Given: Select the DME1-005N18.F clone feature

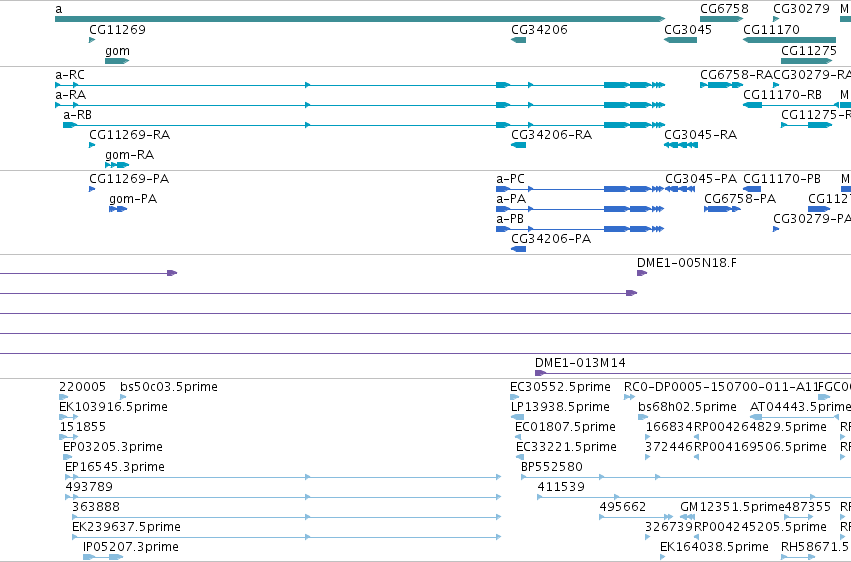Looking at the screenshot, I should [x=642, y=273].
